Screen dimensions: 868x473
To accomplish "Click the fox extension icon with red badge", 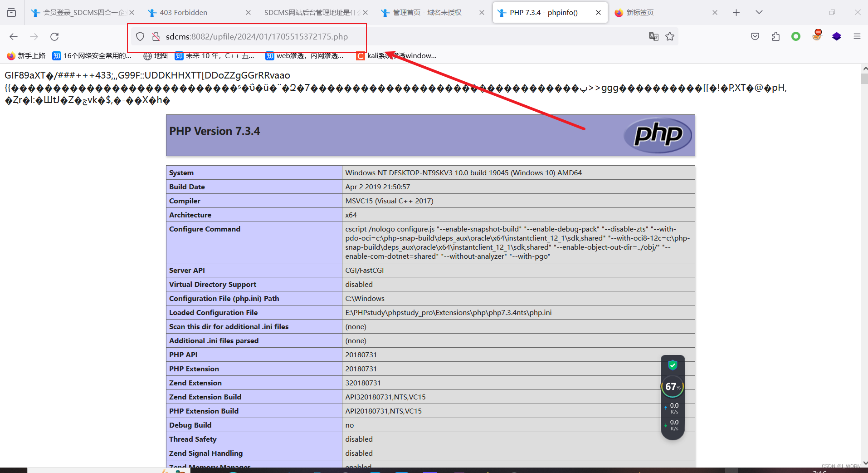I will point(817,35).
